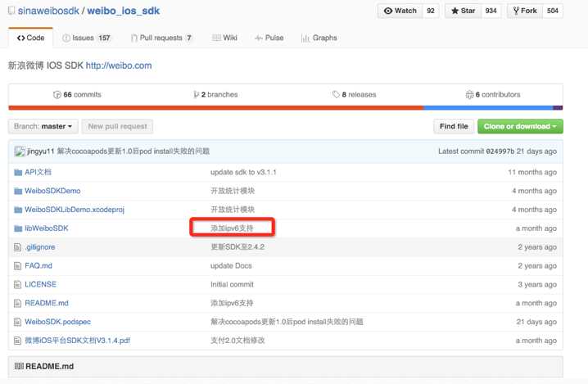The image size is (588, 384).
Task: Click the contributors people icon
Action: click(x=469, y=94)
